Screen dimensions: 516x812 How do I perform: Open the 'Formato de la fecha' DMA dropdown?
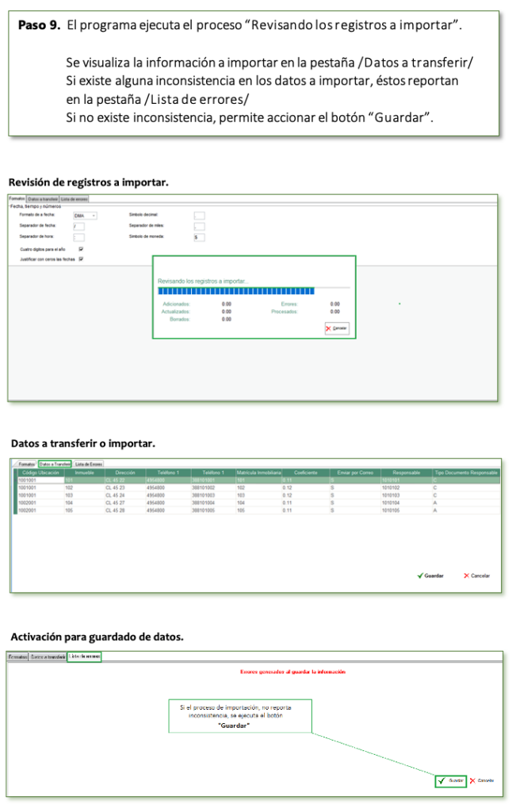85,215
